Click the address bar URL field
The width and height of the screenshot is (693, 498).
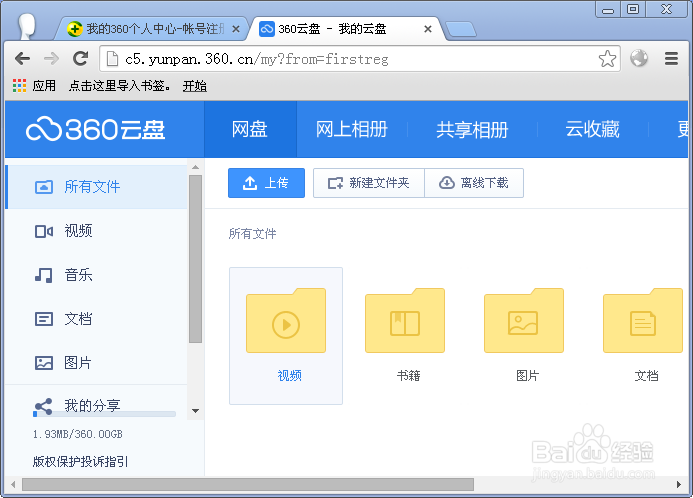pos(360,58)
